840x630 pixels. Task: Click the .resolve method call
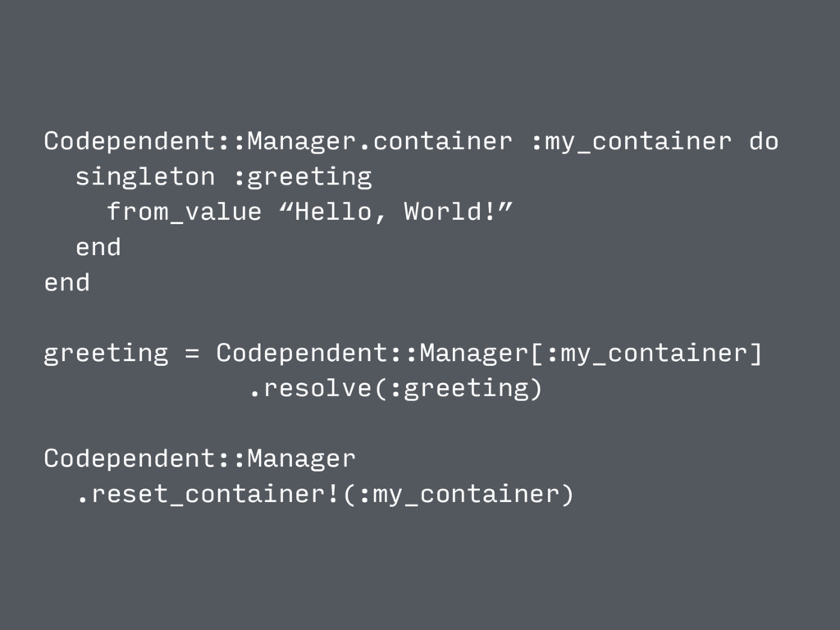click(x=310, y=388)
